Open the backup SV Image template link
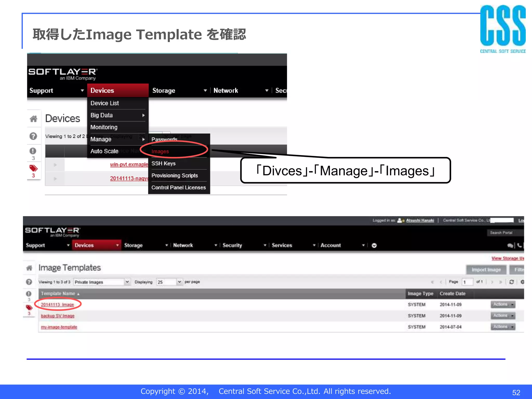 click(x=58, y=316)
